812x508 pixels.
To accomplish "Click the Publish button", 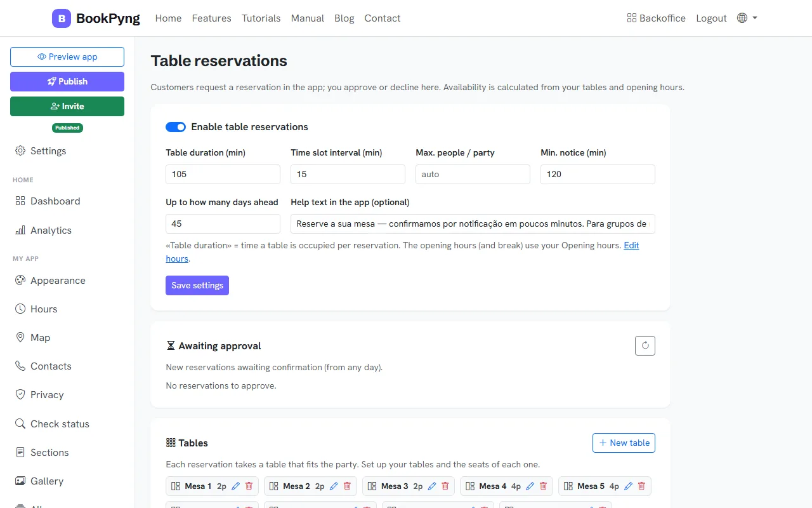I will pyautogui.click(x=67, y=81).
